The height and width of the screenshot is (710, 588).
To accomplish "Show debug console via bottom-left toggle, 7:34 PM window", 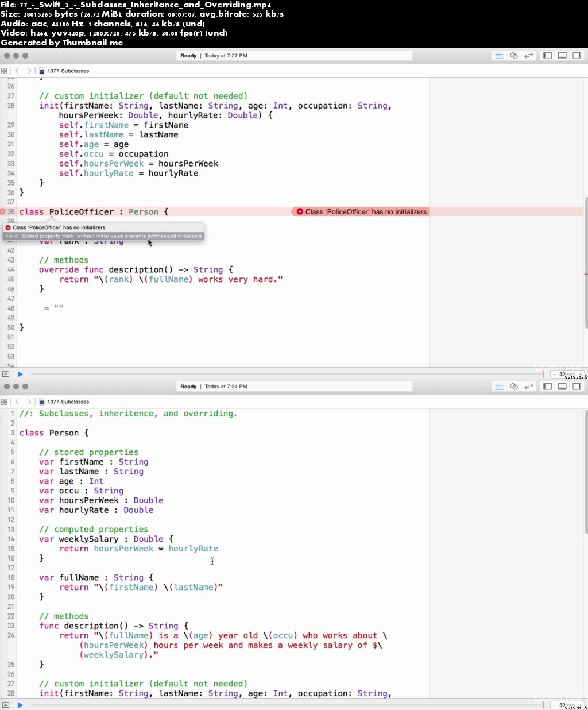I will click(6, 705).
